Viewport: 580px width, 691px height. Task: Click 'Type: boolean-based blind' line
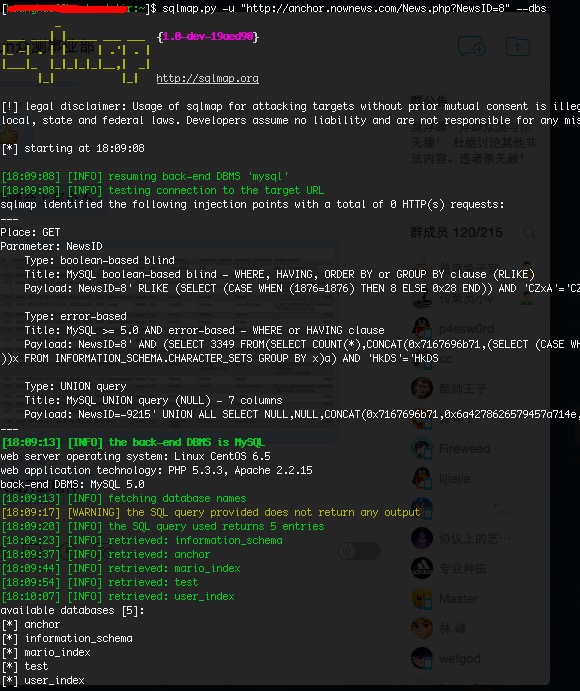(99, 260)
